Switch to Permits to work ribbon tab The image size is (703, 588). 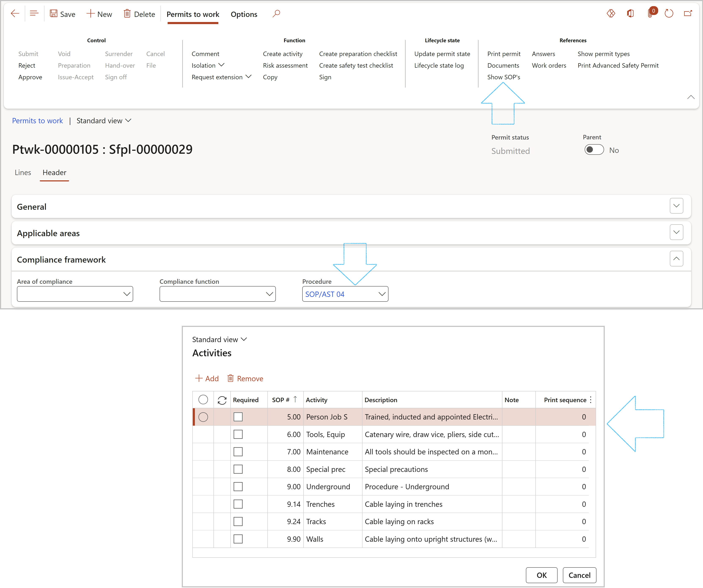[193, 14]
